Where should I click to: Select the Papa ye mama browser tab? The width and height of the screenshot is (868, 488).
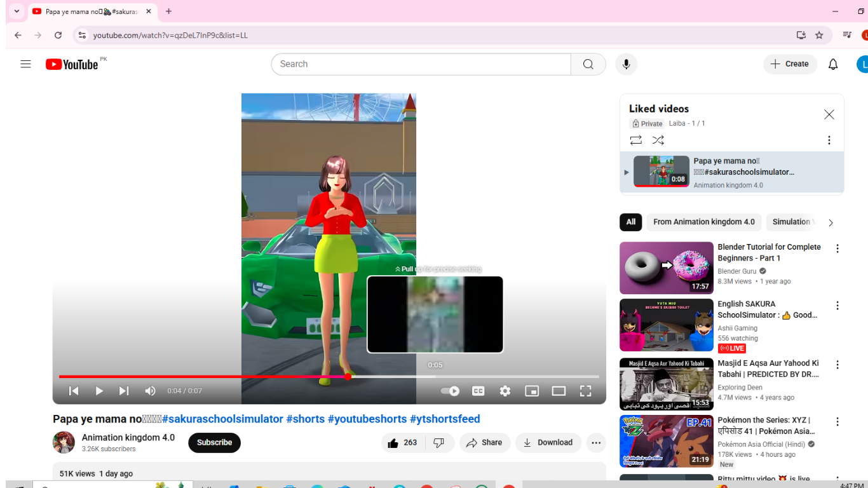coord(93,11)
